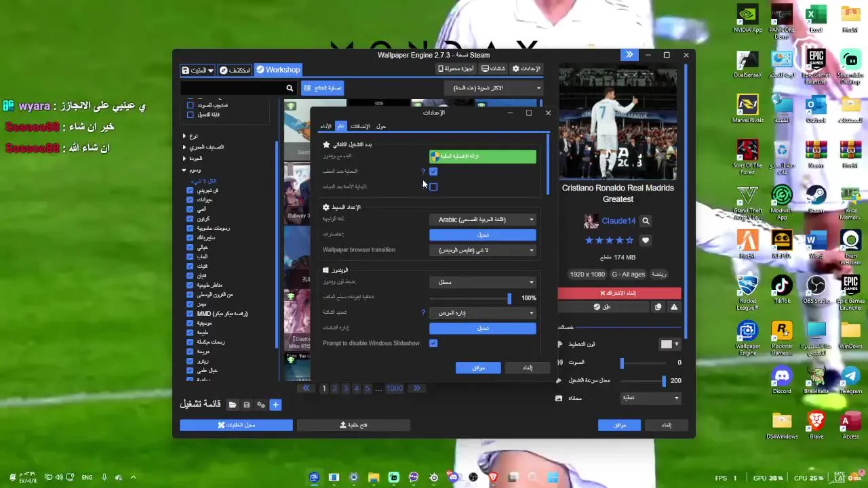
Task: Click the copy icon beside comment button
Action: pos(658,307)
